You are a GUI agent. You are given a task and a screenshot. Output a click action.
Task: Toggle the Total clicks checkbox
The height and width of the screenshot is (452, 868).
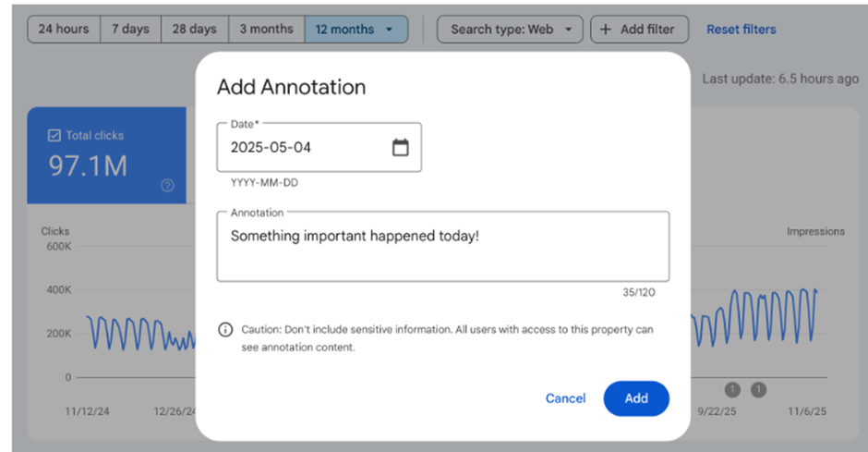(54, 136)
